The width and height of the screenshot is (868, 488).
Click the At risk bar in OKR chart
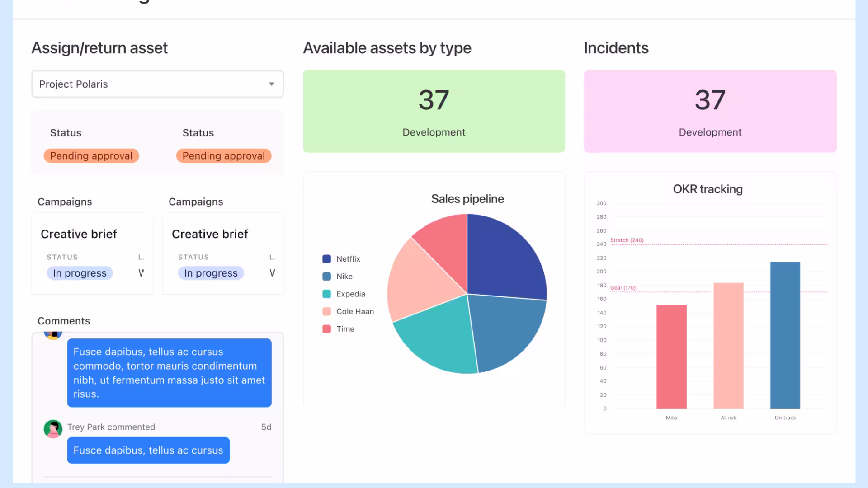[x=728, y=346]
